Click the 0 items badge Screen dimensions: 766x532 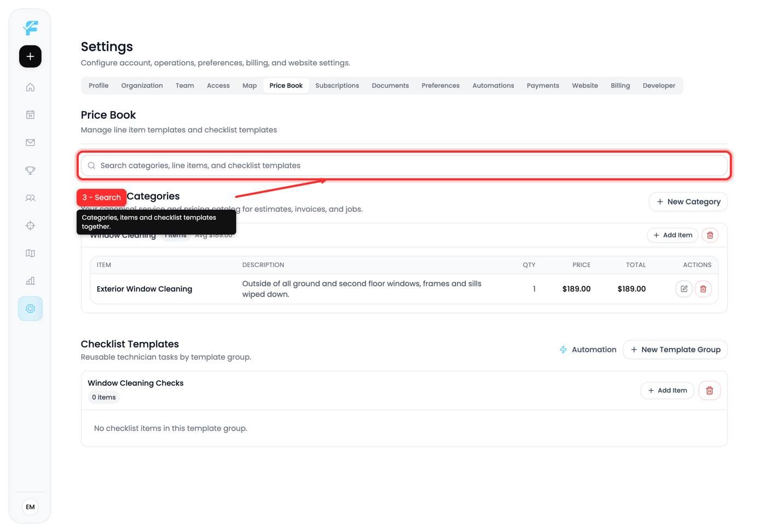104,397
